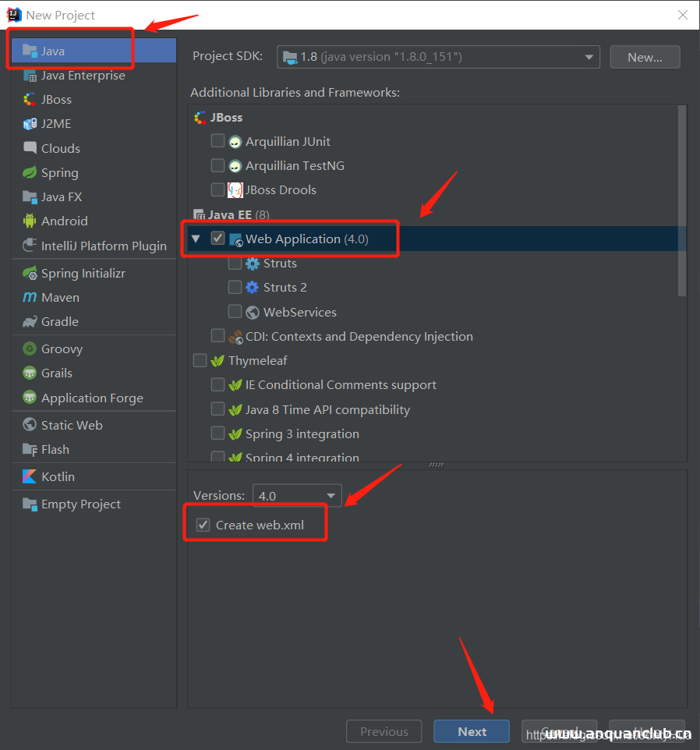Click the frameworks list vertical scrollbar

[682, 201]
